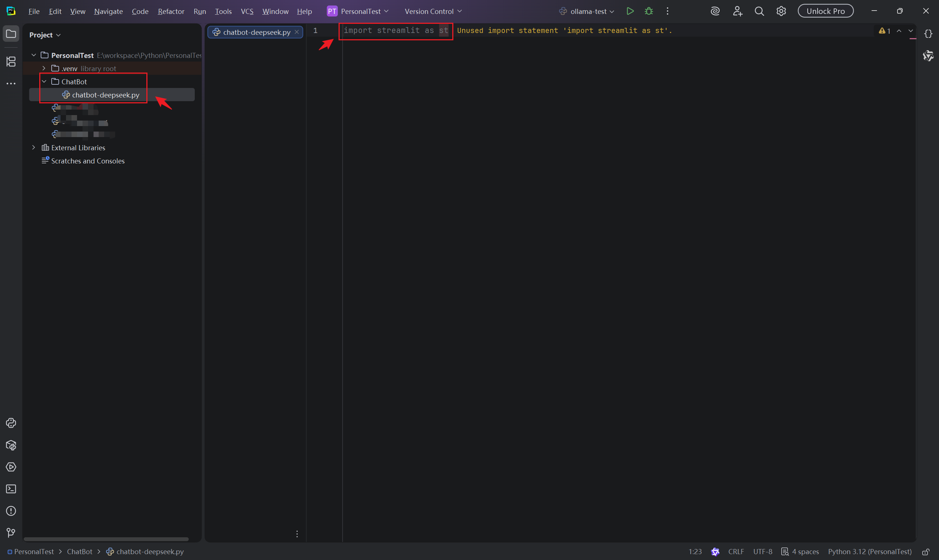This screenshot has width=939, height=560.
Task: Open the Python Console tool window
Action: tap(11, 423)
